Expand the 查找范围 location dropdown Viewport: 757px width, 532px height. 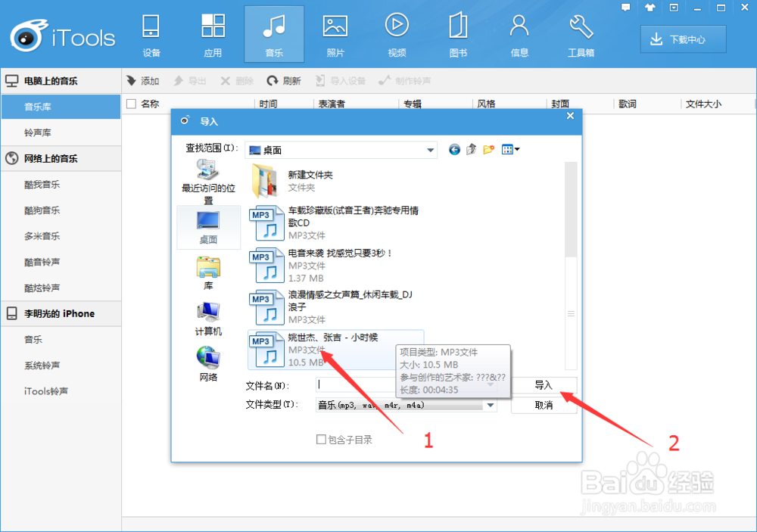[x=430, y=150]
